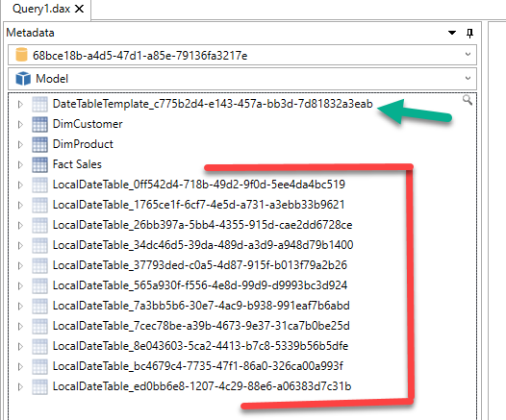
Task: Click table icon for LocalDateTable_26bb397a
Action: tap(40, 225)
